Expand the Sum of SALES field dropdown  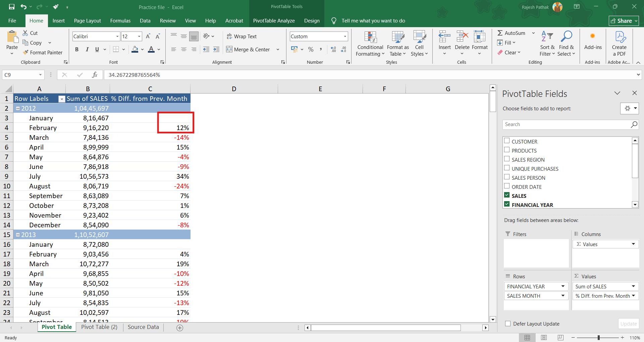(x=633, y=286)
